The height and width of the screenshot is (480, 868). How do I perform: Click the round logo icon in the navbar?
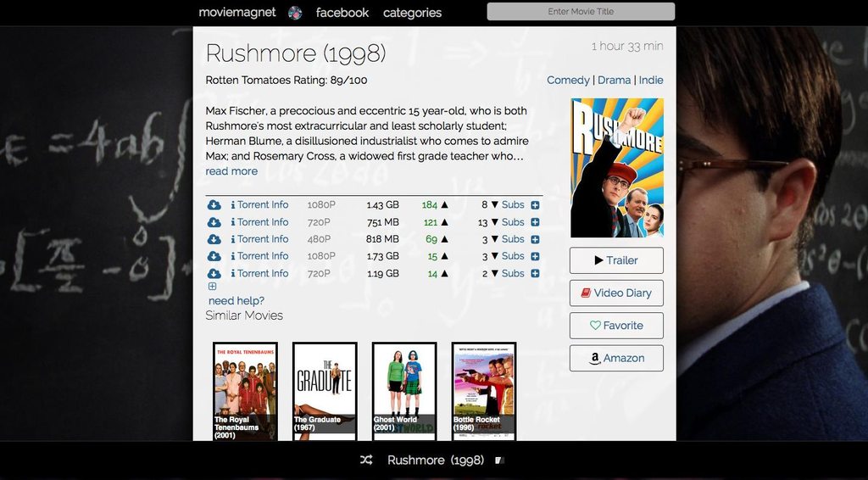[x=295, y=13]
